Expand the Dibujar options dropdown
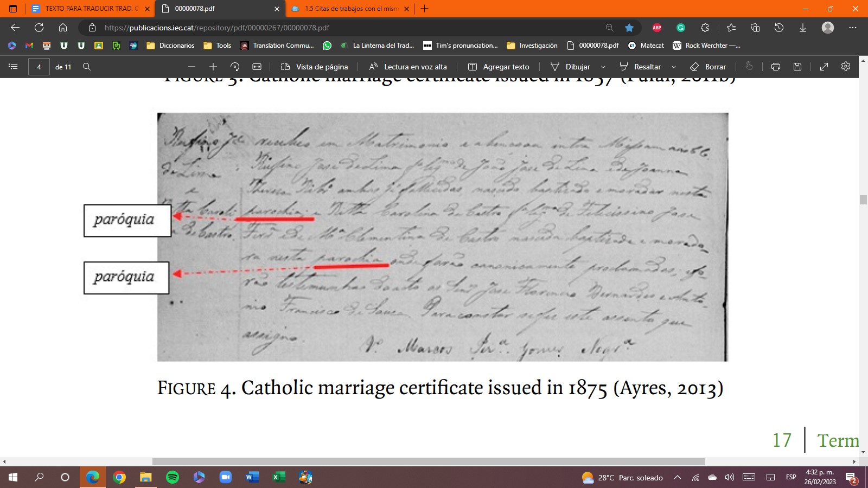Screen dimensions: 868x488 tap(603, 67)
